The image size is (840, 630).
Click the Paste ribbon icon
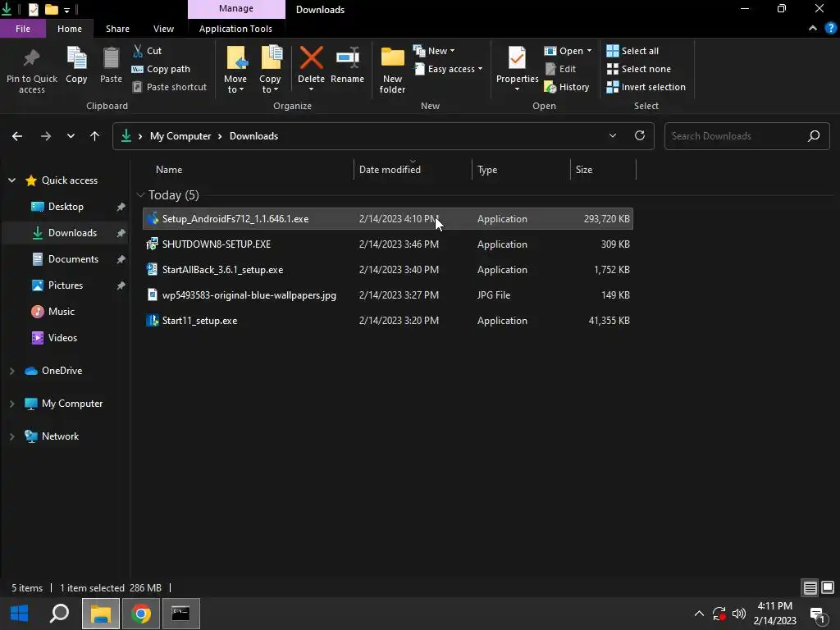coord(111,66)
